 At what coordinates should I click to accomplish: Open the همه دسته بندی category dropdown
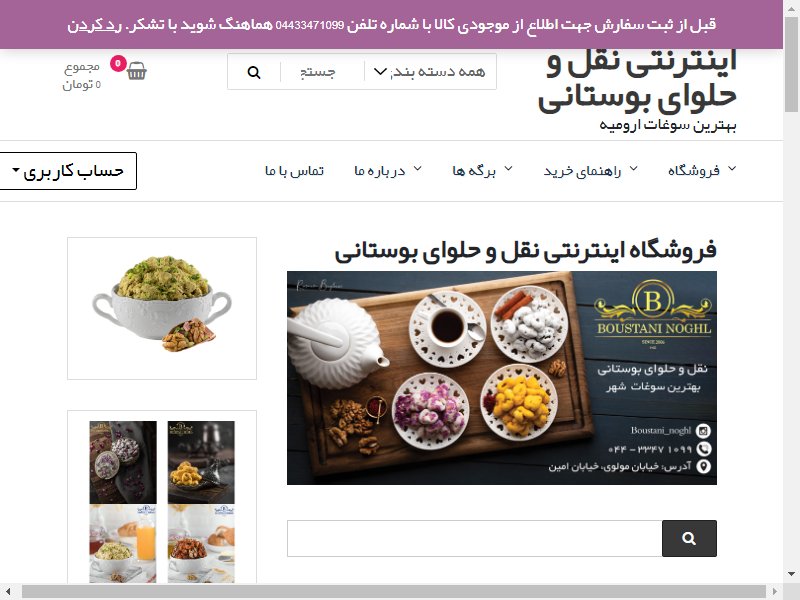pyautogui.click(x=430, y=72)
